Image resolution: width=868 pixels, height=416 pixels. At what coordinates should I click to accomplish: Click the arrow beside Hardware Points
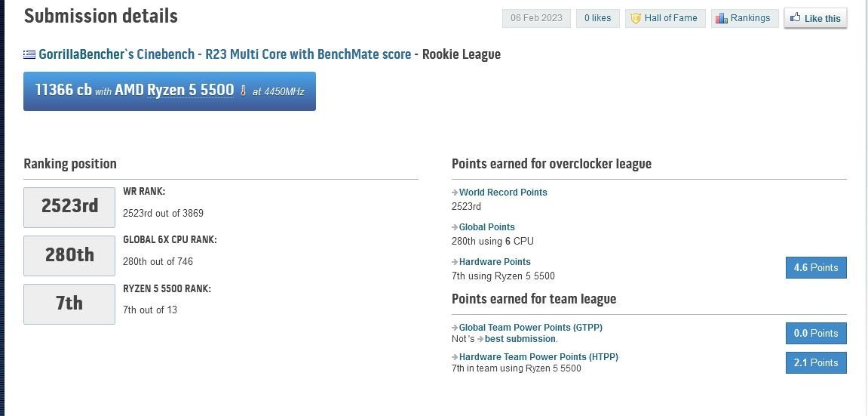455,262
